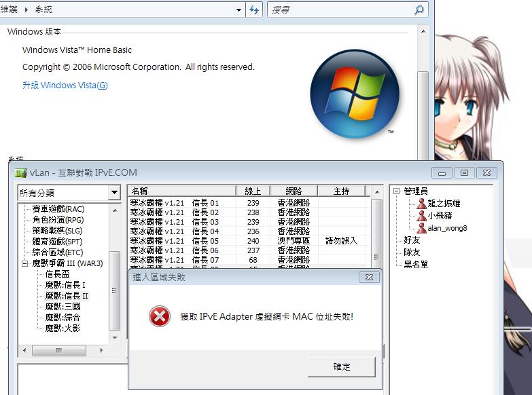This screenshot has height=395, width=532.
Task: Click 系統 breadcrumb in System window
Action: [43, 10]
